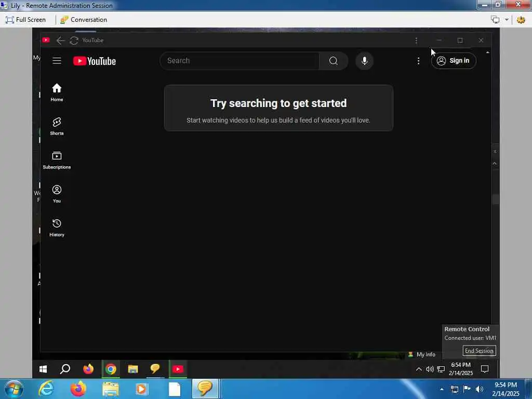The width and height of the screenshot is (532, 399).
Task: Click the back arrow in YouTube app title bar
Action: 60,41
